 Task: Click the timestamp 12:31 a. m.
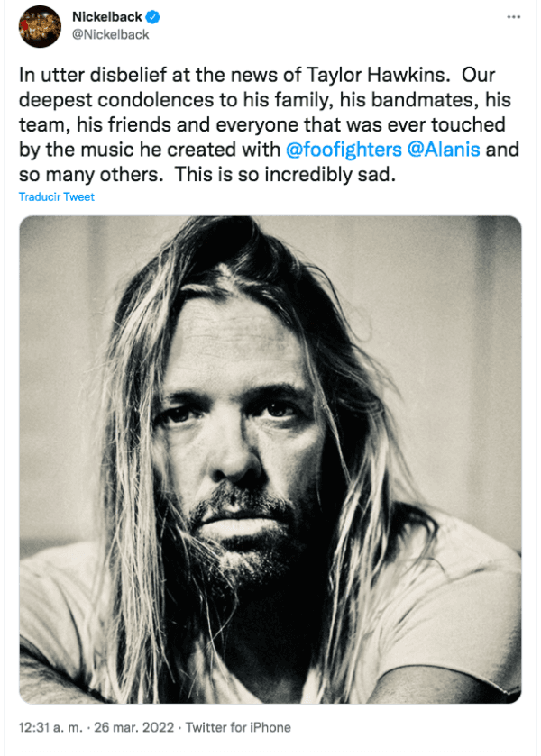click(x=48, y=727)
